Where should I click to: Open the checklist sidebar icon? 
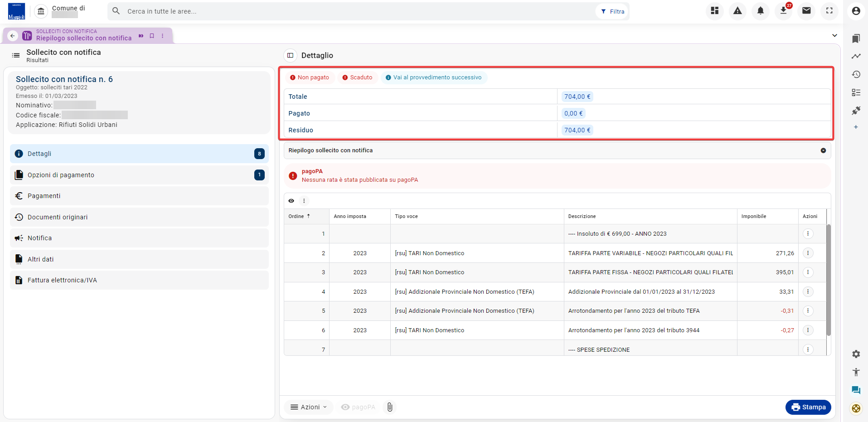[x=856, y=92]
